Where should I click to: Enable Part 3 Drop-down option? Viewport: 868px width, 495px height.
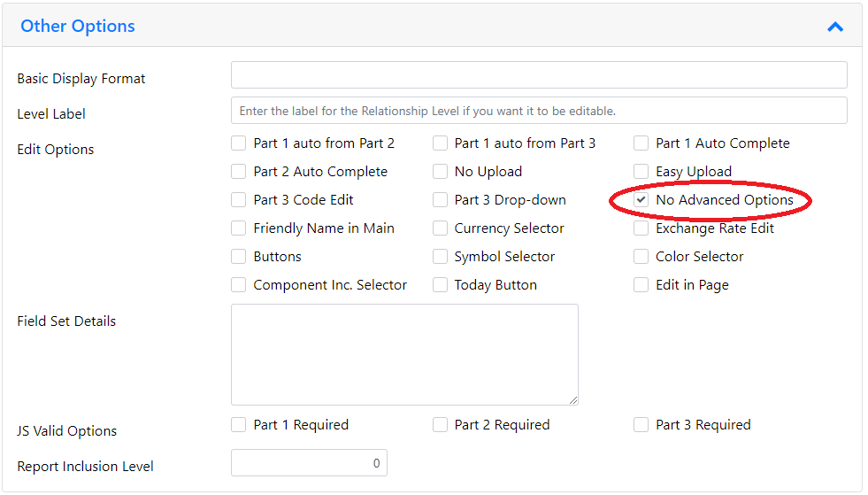[x=440, y=199]
